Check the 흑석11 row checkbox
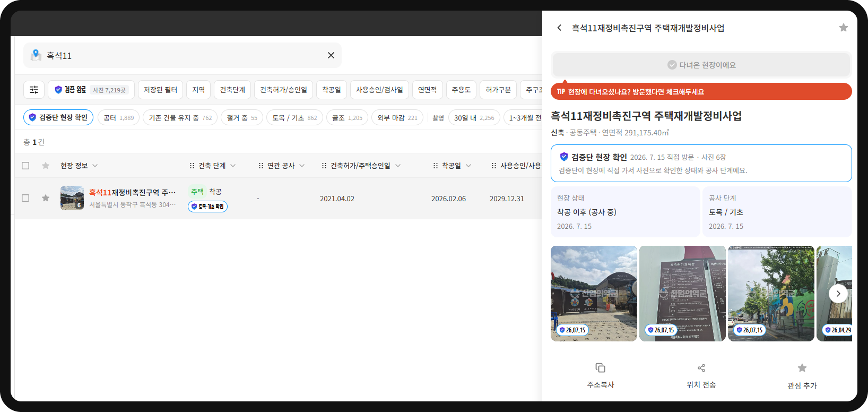This screenshot has height=412, width=868. pyautogui.click(x=25, y=198)
